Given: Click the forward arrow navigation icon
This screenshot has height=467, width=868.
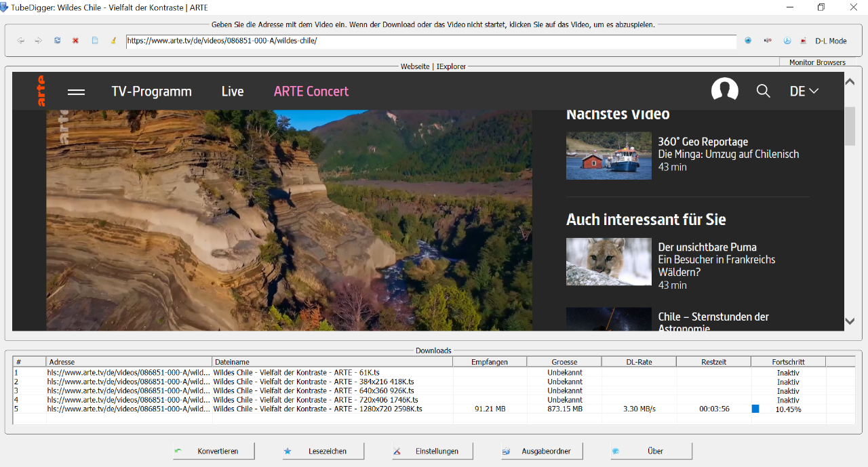Looking at the screenshot, I should point(39,41).
